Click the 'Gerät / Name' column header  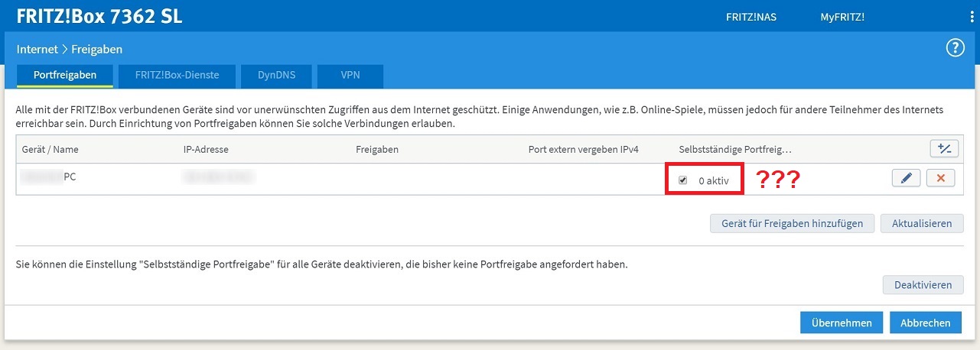(50, 149)
